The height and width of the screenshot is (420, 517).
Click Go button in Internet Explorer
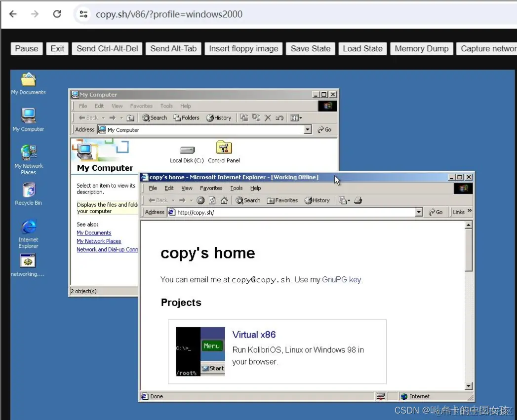pos(436,212)
